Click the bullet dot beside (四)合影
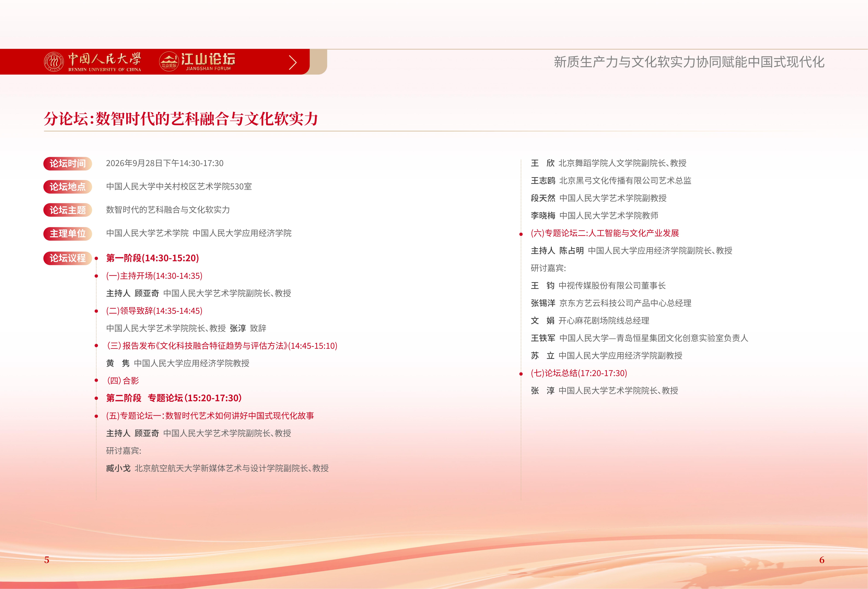868x589 pixels. [96, 381]
